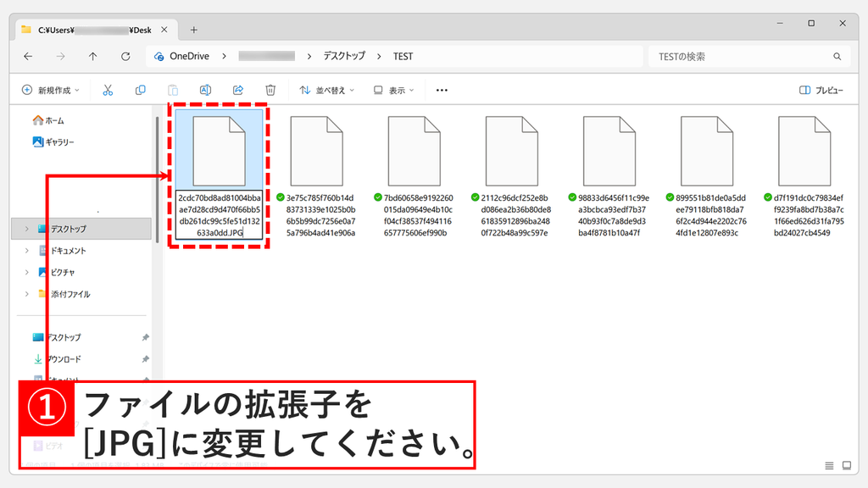Viewport: 868px width, 488px height.
Task: Click the Cut scissors icon
Action: click(x=108, y=90)
